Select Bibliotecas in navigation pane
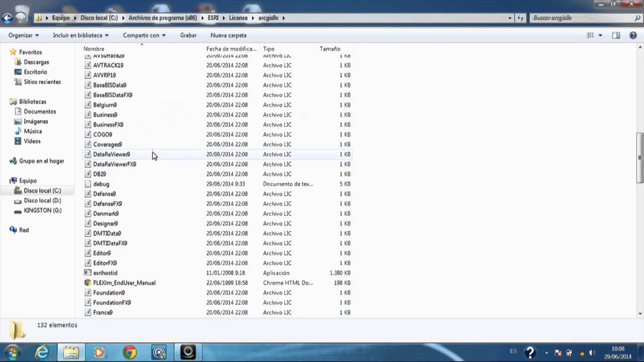The image size is (644, 362). (33, 102)
